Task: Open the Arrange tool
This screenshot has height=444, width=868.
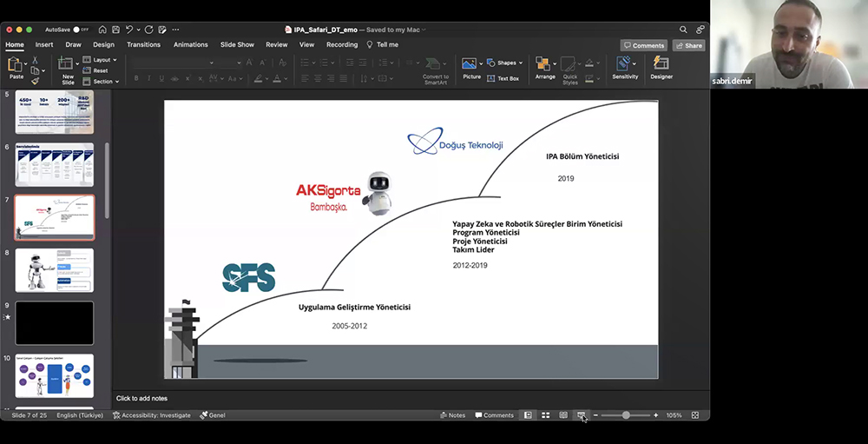Action: (545, 70)
